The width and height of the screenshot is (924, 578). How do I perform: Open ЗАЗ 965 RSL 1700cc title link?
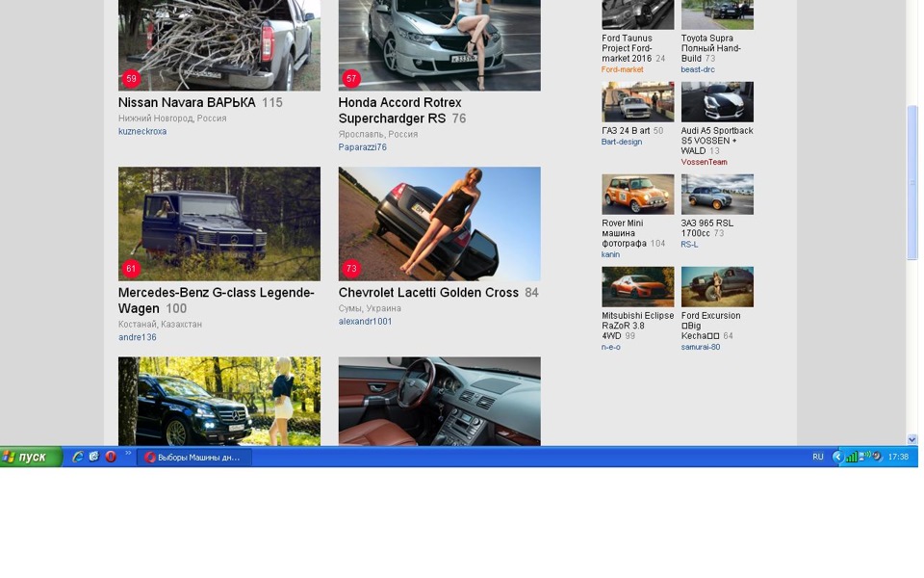pos(707,228)
